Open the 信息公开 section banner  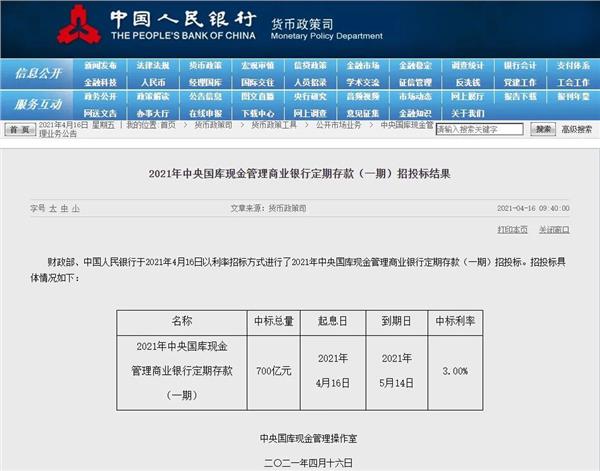click(x=38, y=74)
